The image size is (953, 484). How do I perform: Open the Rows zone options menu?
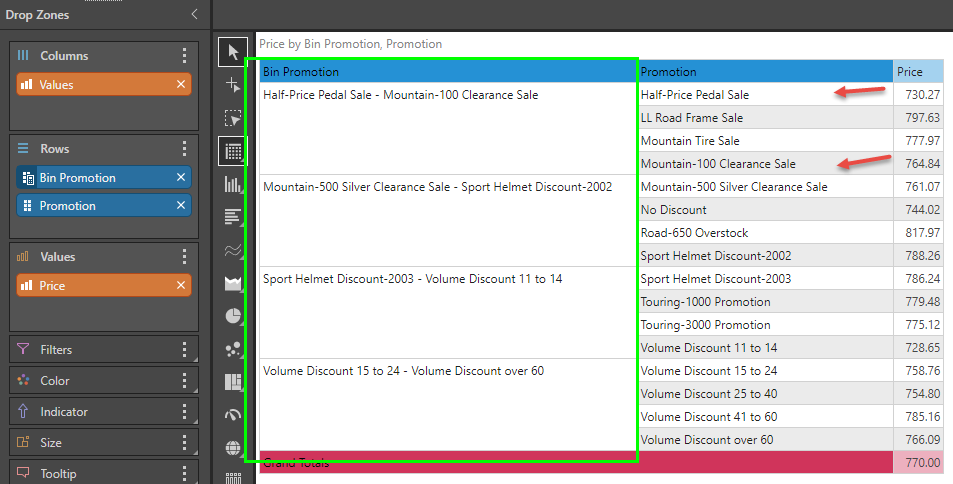pos(184,149)
